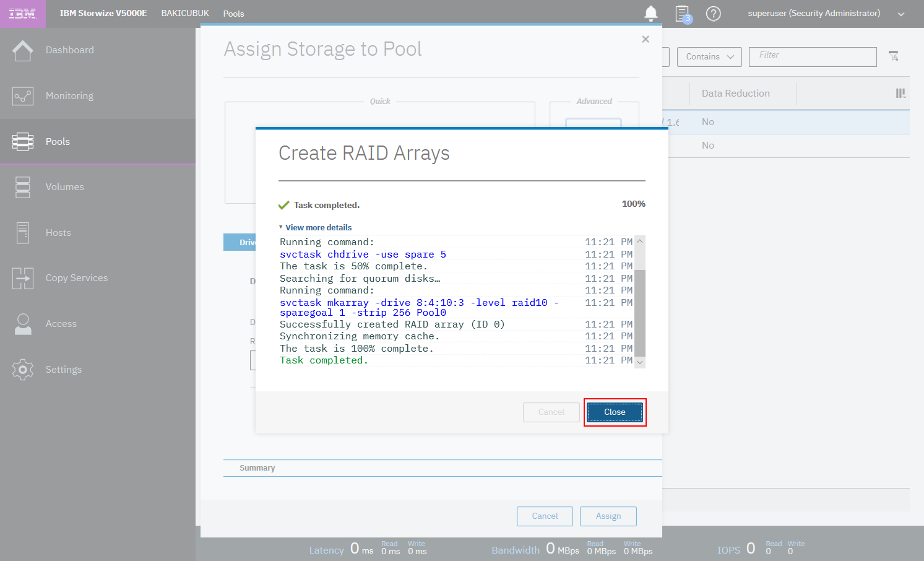The image size is (924, 561).
Task: Click the IBM logo
Action: point(22,14)
